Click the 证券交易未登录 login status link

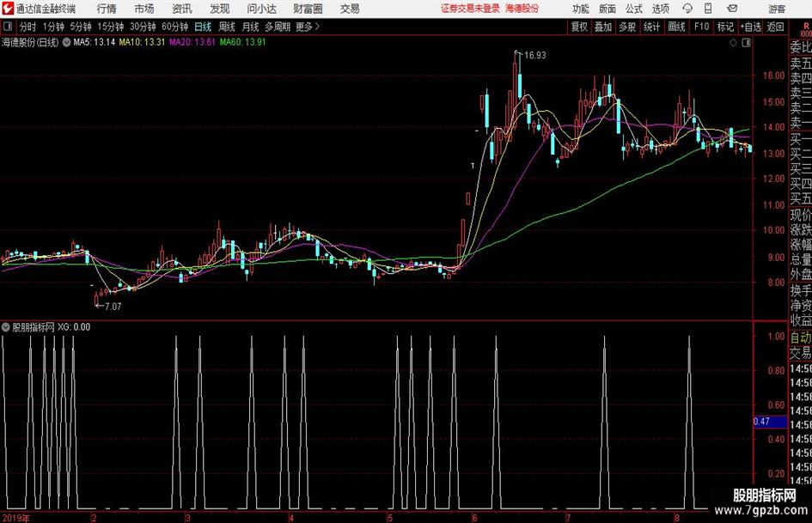(470, 9)
